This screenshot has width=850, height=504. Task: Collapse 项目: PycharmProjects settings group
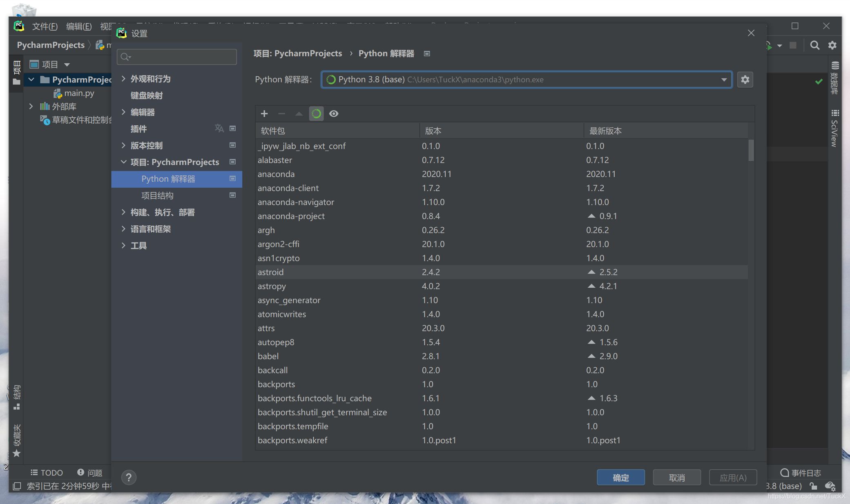click(123, 162)
